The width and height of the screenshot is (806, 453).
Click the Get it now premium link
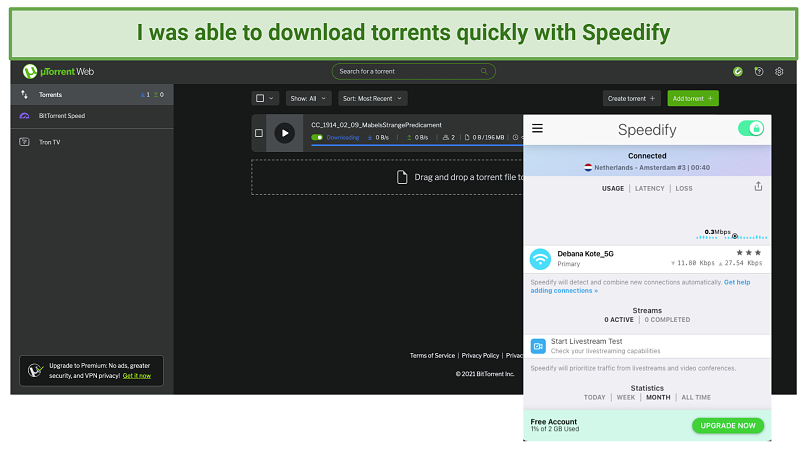pos(137,376)
